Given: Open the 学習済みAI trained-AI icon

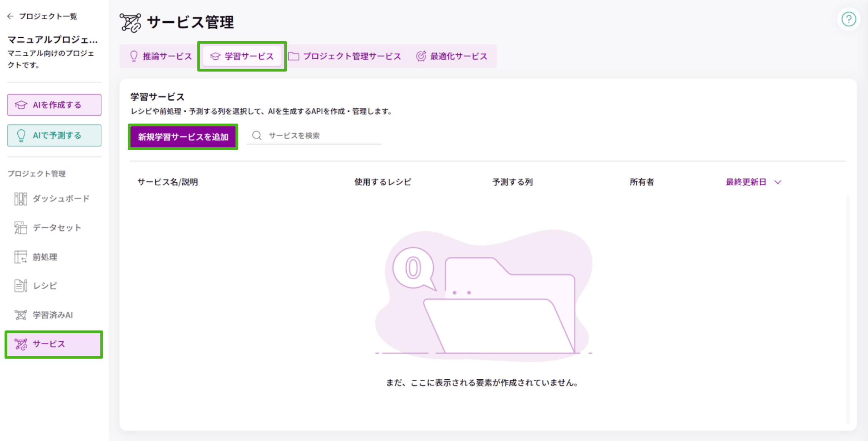Looking at the screenshot, I should coord(20,315).
